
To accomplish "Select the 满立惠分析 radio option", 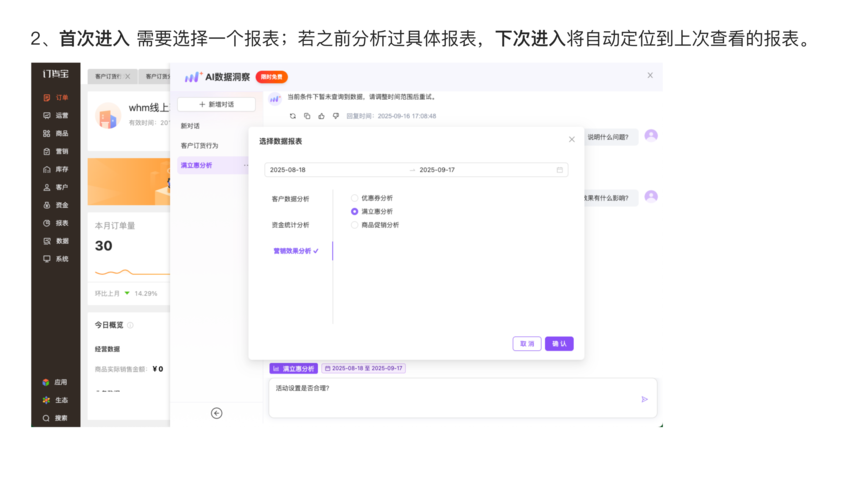I will 355,211.
